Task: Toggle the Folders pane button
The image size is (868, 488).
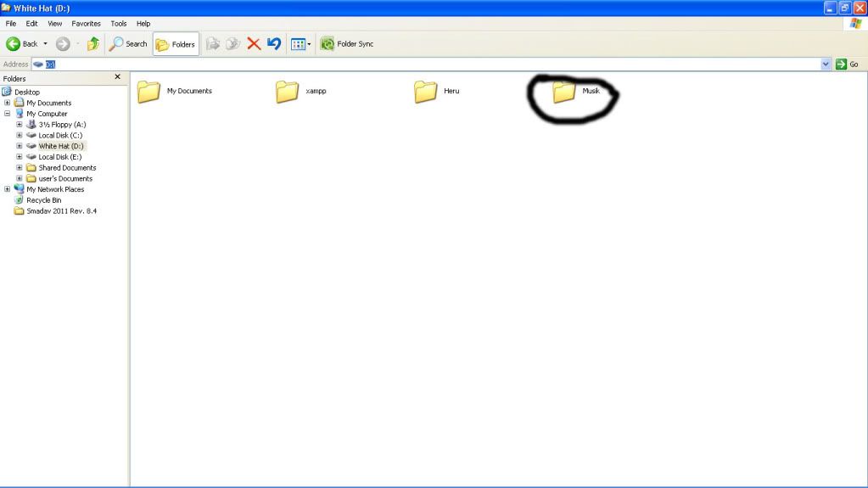Action: click(x=176, y=44)
